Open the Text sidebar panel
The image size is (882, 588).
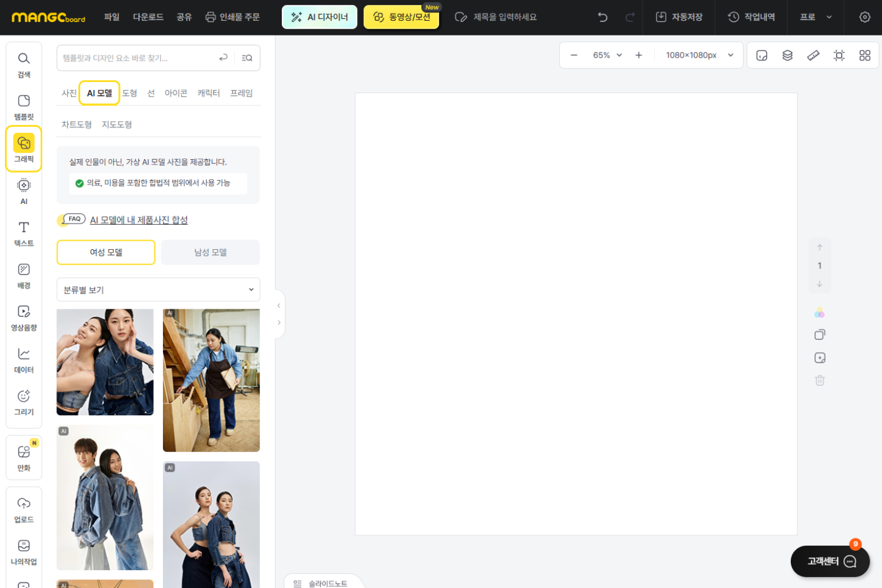click(x=24, y=233)
